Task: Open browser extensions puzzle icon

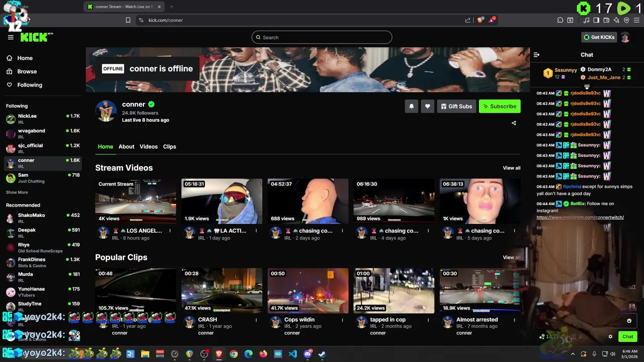Action: [x=560, y=20]
